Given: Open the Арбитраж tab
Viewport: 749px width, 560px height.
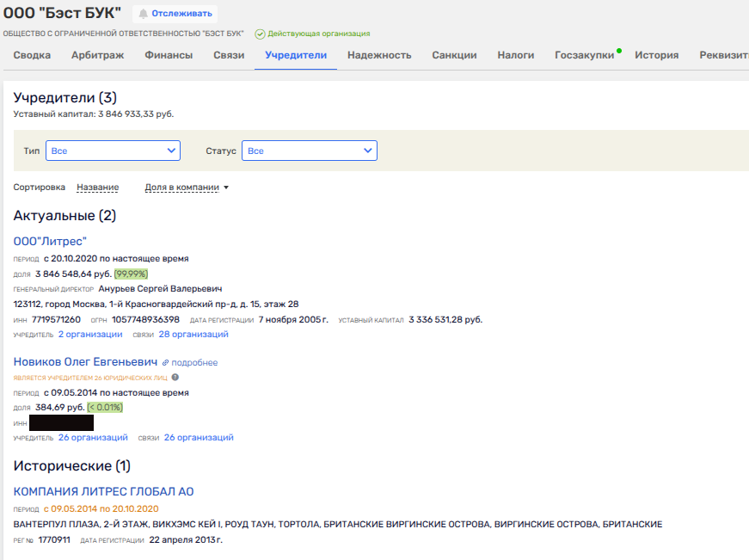Looking at the screenshot, I should coord(97,55).
